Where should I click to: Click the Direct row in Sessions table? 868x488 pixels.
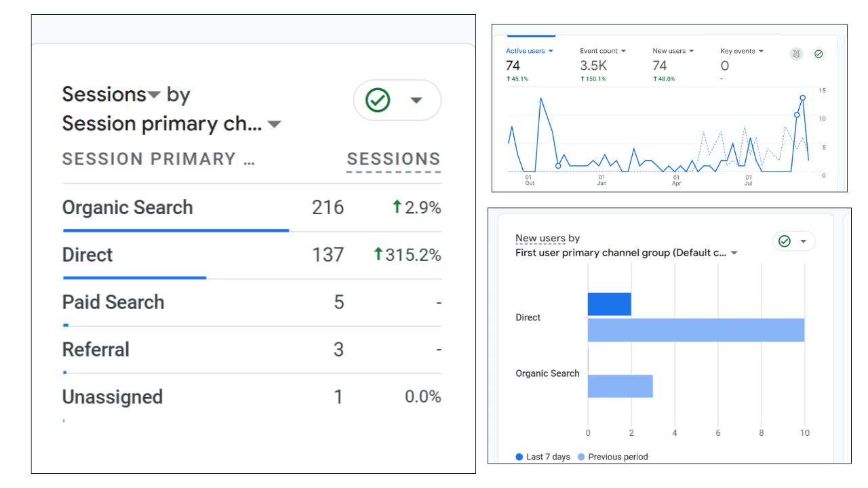pos(87,255)
